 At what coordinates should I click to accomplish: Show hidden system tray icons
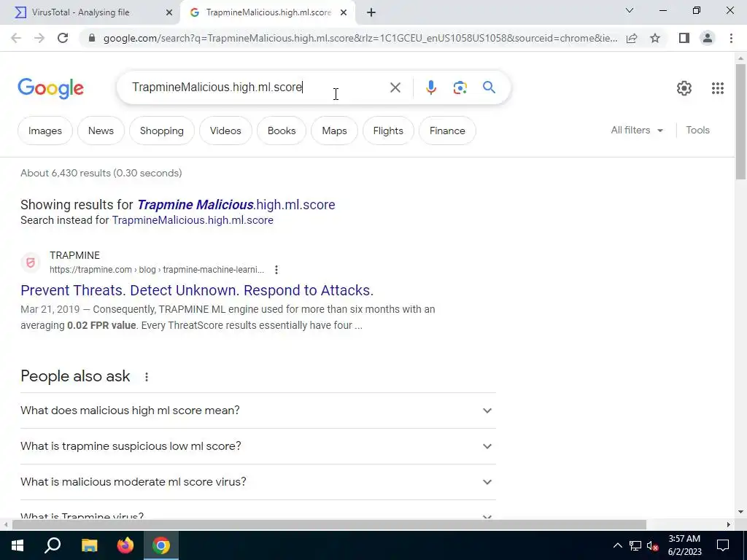pyautogui.click(x=617, y=545)
